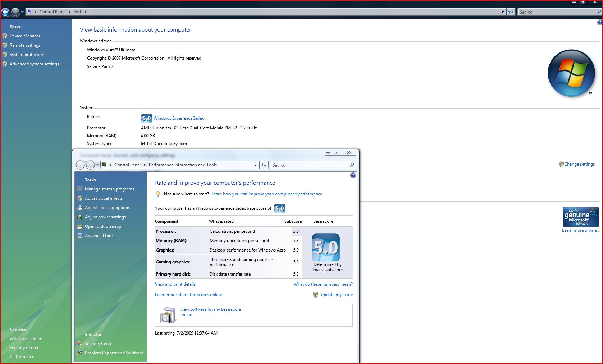
Task: Open Performance window address history dropdown
Action: (x=256, y=165)
